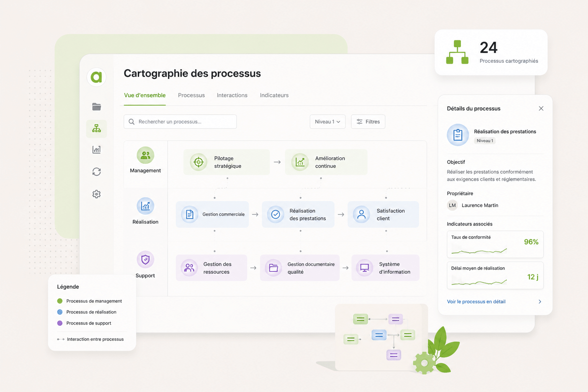The image size is (588, 392).
Task: Open the Gestion documentaire qualité folder icon
Action: tap(273, 268)
